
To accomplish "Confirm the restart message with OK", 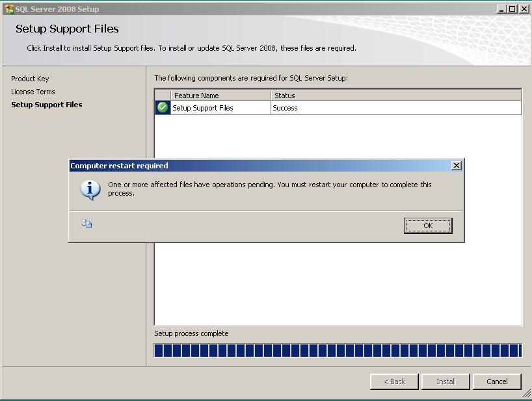I will 428,226.
